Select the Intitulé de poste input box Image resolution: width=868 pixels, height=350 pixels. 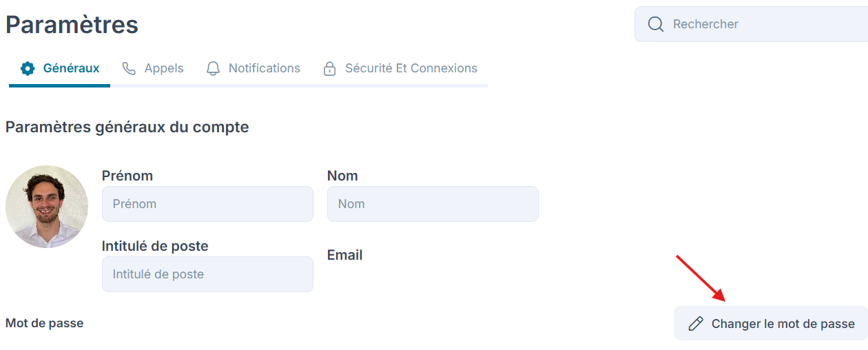pyautogui.click(x=207, y=274)
